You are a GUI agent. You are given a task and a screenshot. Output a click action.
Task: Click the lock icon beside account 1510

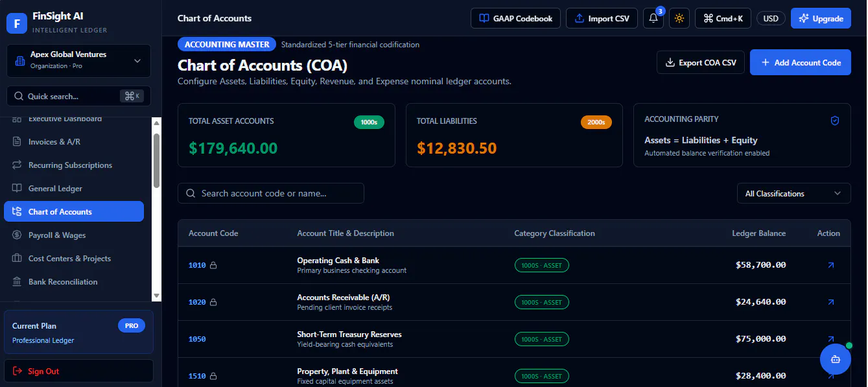coord(213,376)
